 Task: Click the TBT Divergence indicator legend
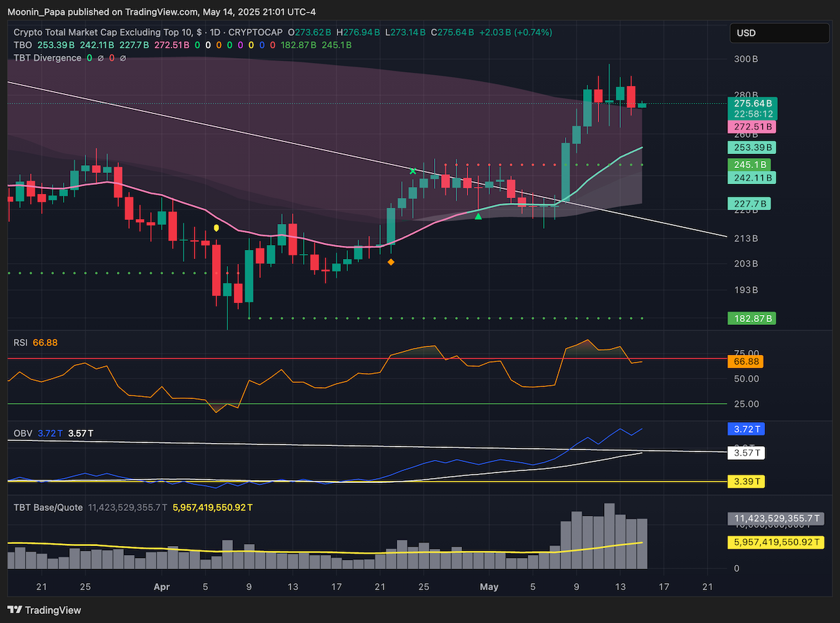click(48, 57)
